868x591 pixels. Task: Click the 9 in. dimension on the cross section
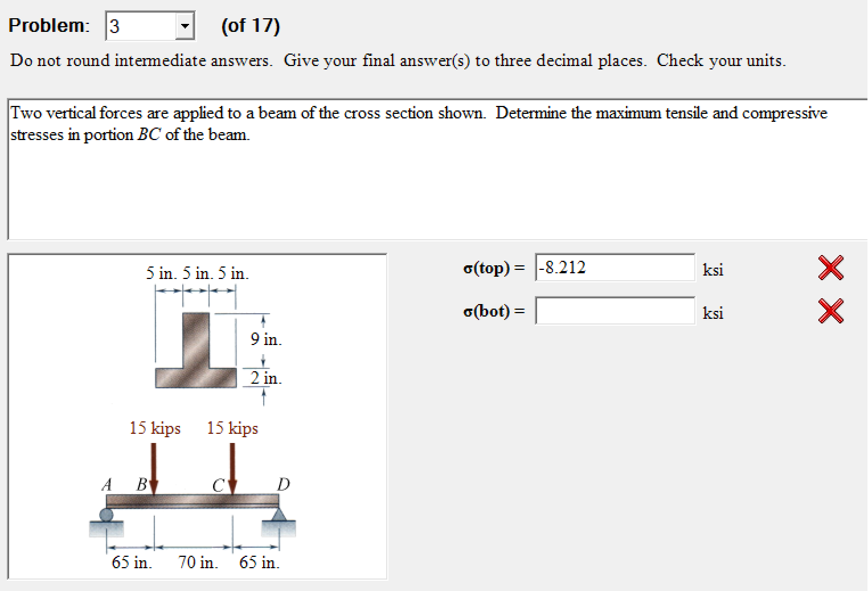point(265,340)
